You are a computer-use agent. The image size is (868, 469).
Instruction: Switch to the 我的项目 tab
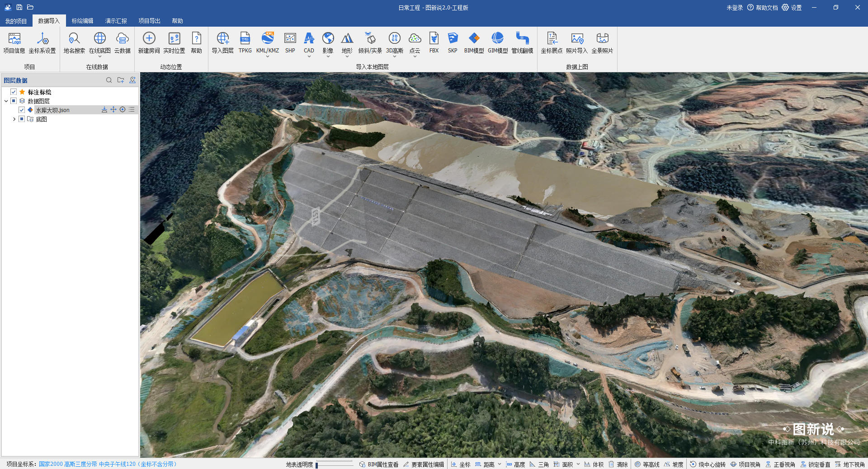coord(16,21)
